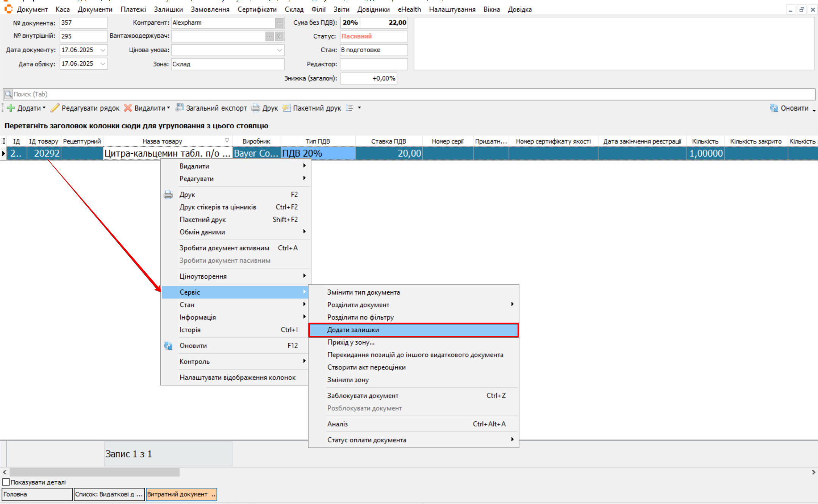The height and width of the screenshot is (504, 818).
Task: Click the pencil Редагувати рядок icon
Action: pos(55,108)
